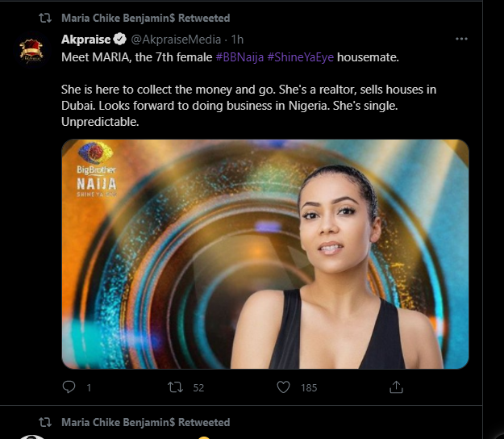Click the reply comment icon
The width and height of the screenshot is (504, 439).
coord(69,387)
